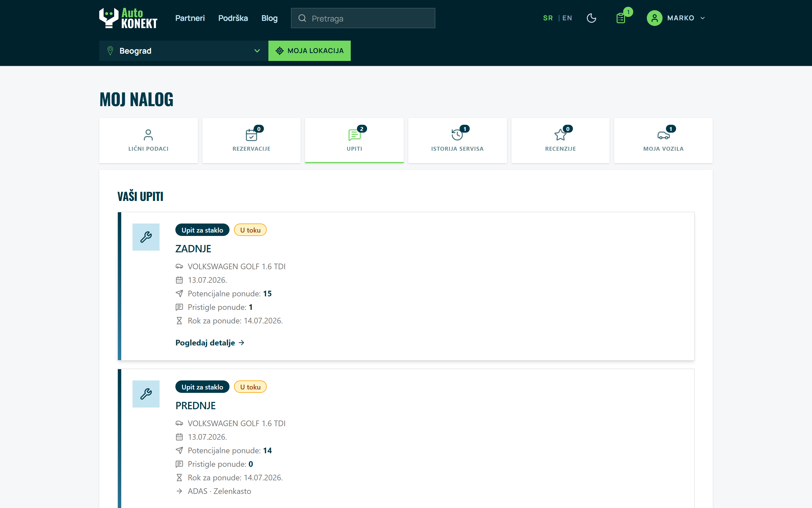The width and height of the screenshot is (812, 508).
Task: Click the search magnifier icon
Action: click(x=302, y=18)
